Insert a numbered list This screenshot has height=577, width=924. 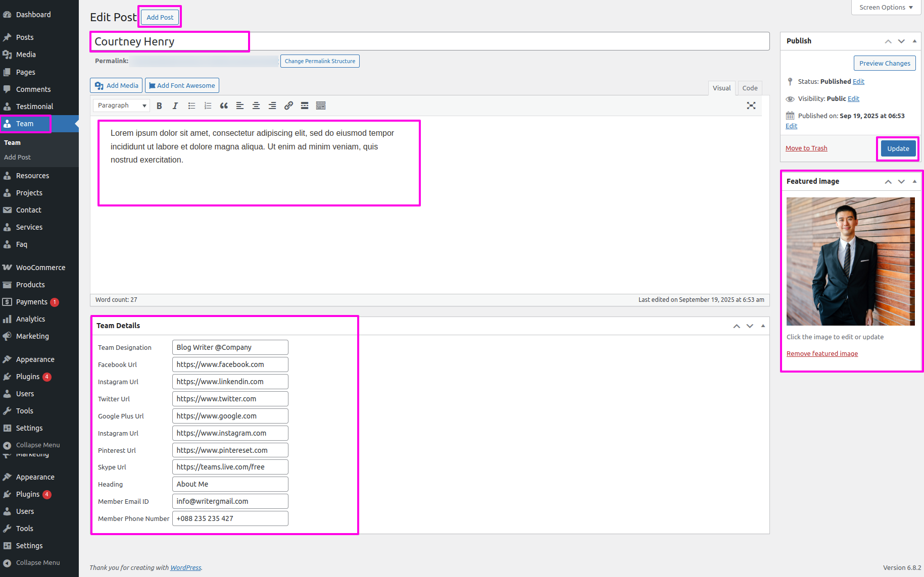(208, 106)
